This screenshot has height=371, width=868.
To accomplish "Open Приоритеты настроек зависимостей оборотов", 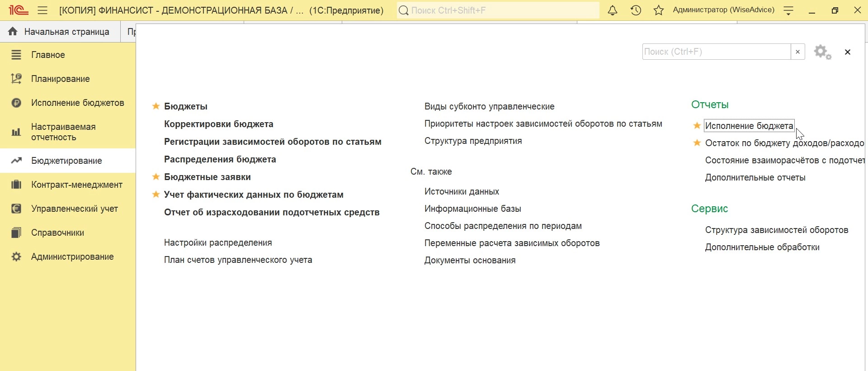I will click(543, 124).
